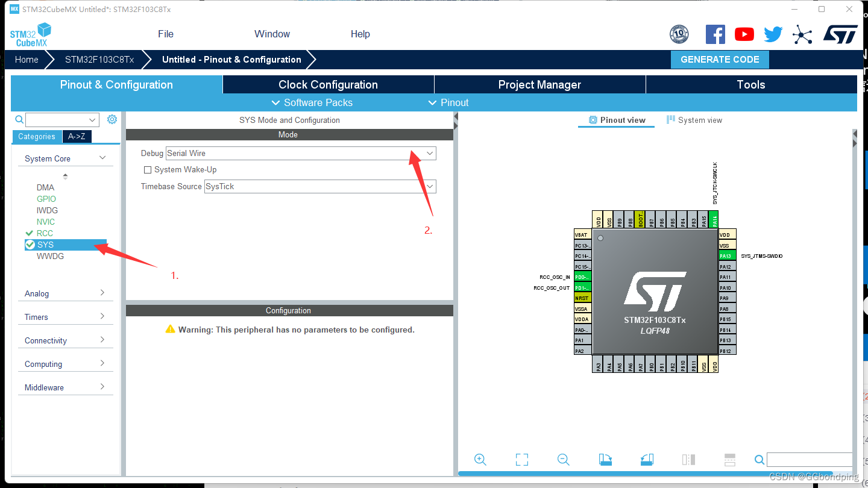
Task: Open the File menu
Action: [166, 34]
